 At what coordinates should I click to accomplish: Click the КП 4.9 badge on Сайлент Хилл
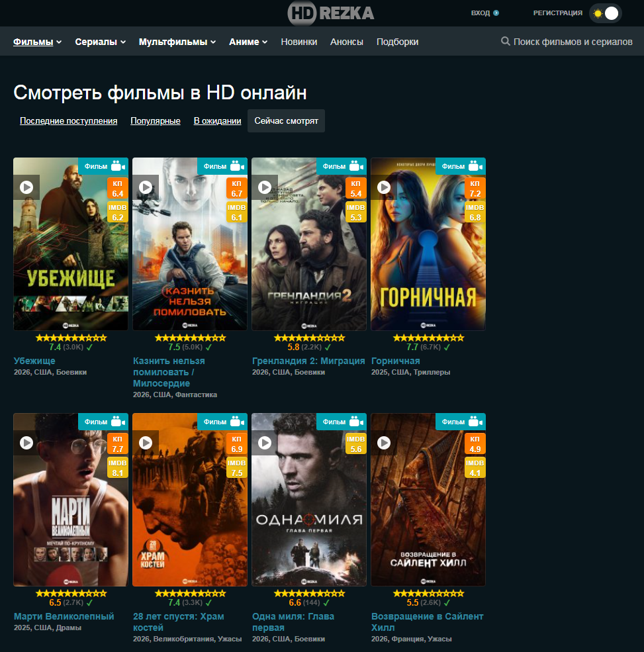[x=475, y=444]
